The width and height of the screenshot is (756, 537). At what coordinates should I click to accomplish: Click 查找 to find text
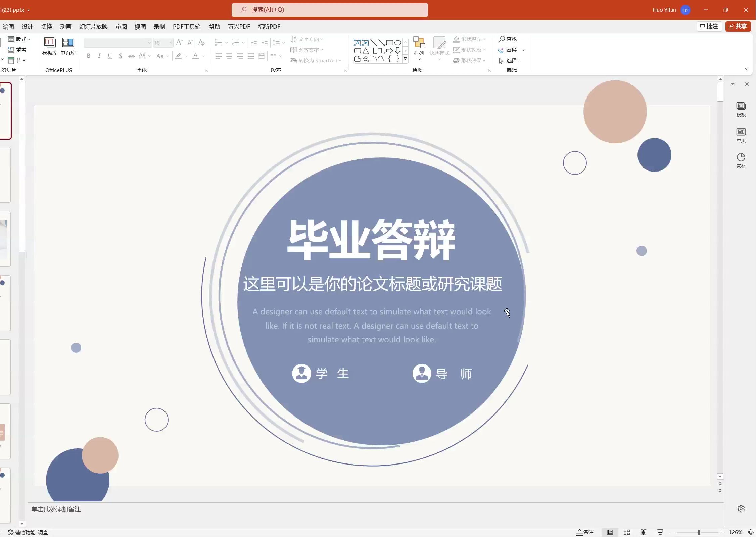tap(508, 39)
